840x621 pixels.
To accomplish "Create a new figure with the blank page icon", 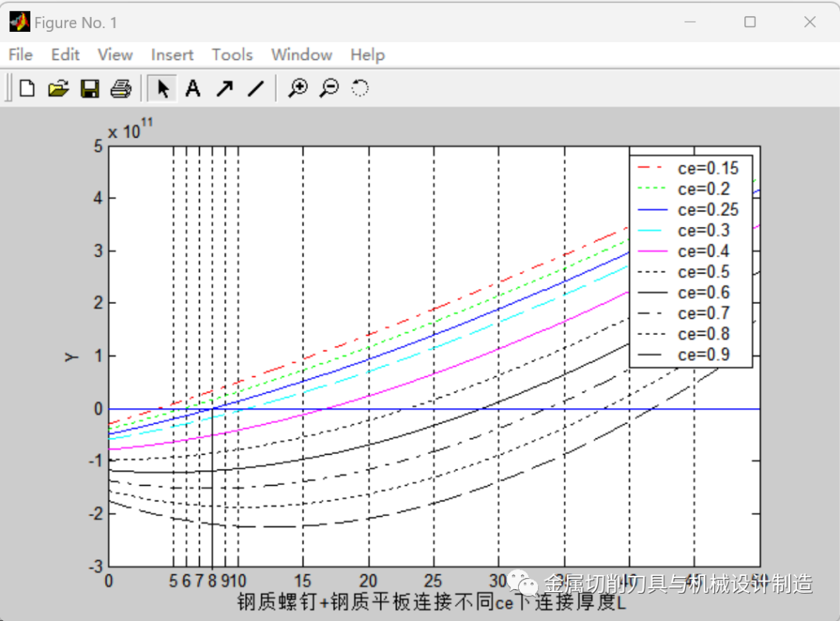I will tap(27, 89).
